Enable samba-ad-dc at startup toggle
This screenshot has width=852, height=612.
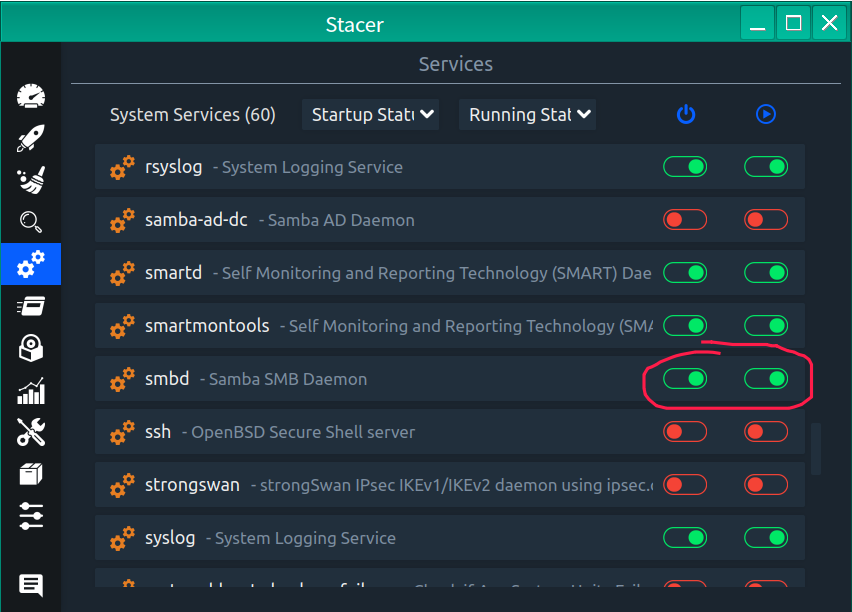[685, 220]
